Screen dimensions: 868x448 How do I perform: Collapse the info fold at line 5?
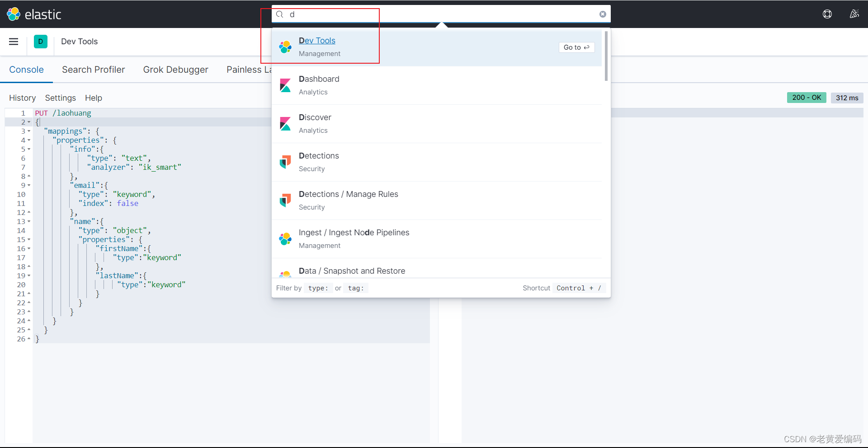tap(29, 149)
